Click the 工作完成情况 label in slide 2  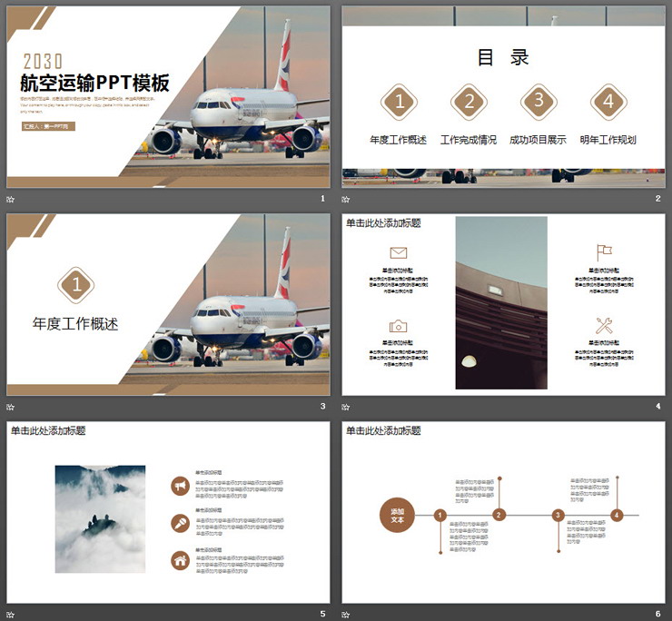click(469, 140)
